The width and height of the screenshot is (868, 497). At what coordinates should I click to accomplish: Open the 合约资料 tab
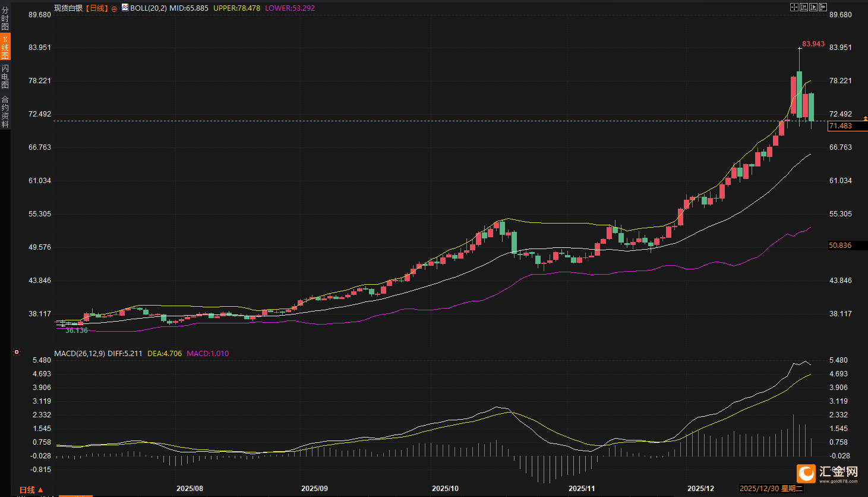5,112
